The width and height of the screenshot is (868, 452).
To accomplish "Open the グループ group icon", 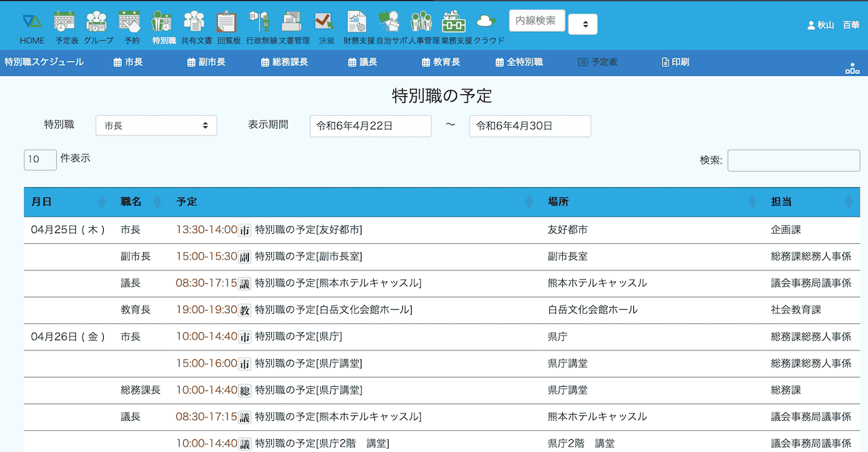I will click(98, 22).
